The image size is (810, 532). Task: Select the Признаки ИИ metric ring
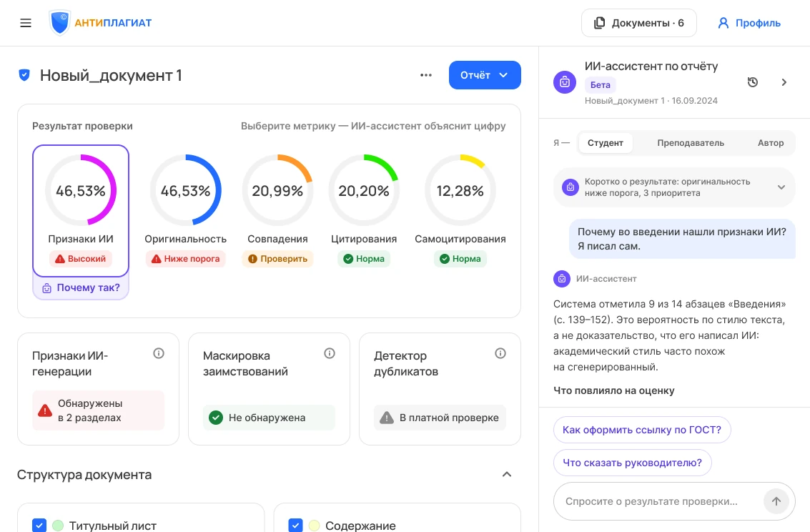[81, 190]
